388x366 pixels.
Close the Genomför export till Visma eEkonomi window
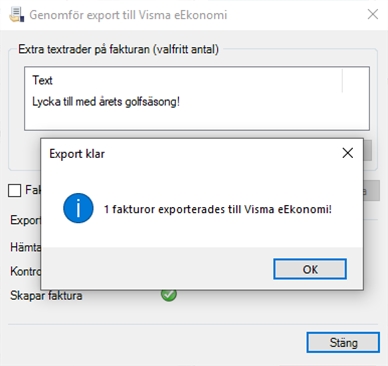point(373,14)
